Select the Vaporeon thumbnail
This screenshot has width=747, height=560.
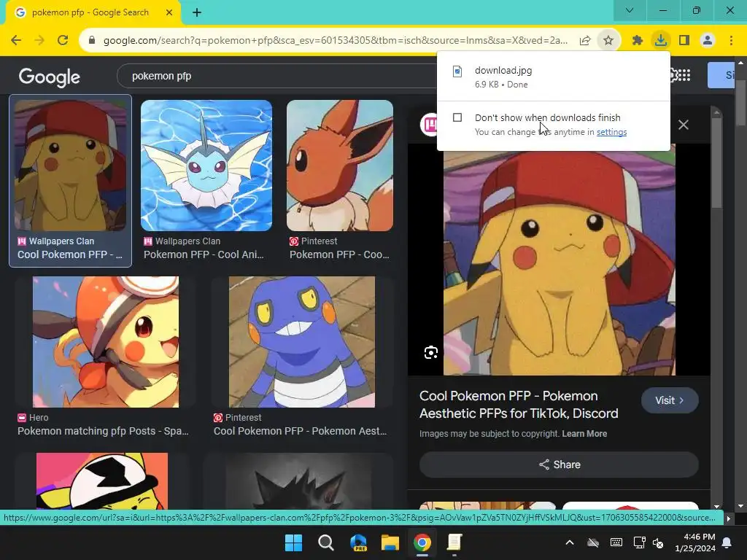(206, 166)
